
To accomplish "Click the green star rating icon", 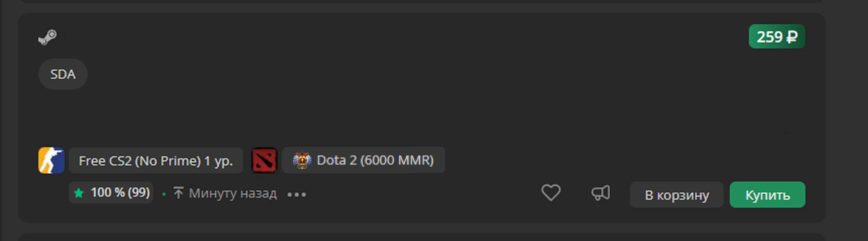I will [79, 193].
